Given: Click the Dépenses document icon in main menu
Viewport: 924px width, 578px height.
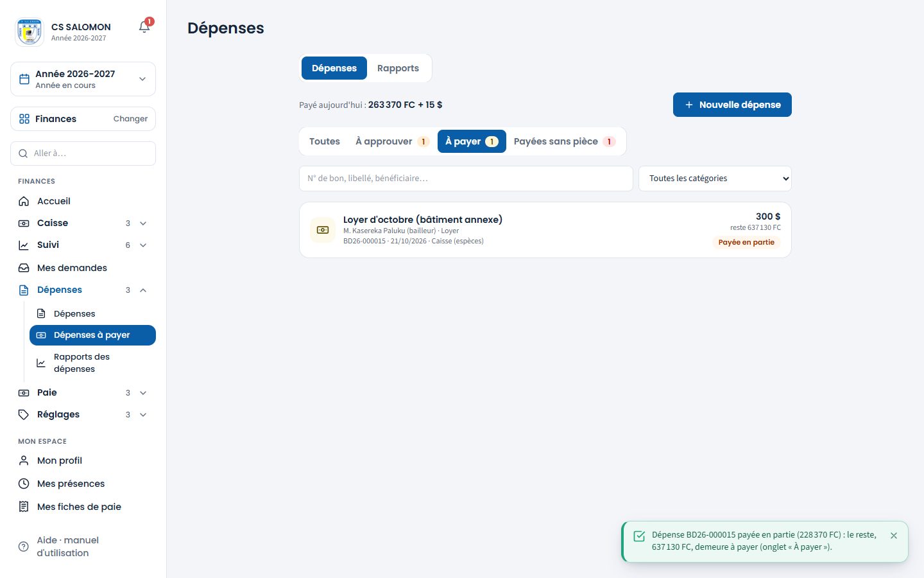Looking at the screenshot, I should (24, 290).
